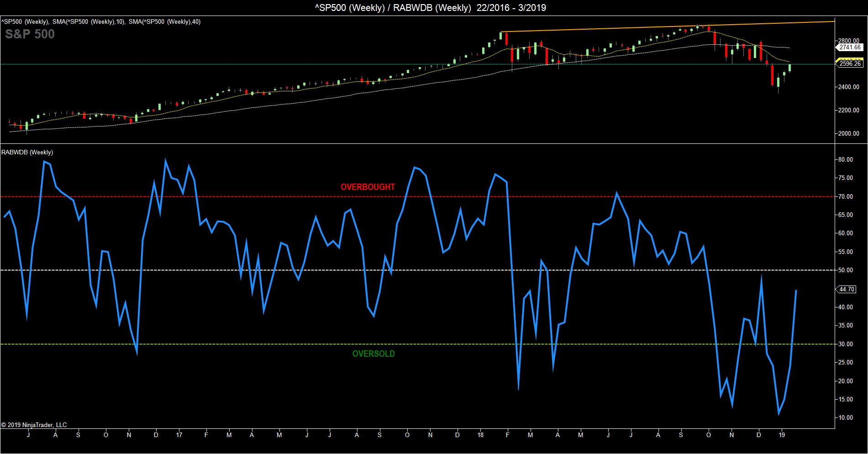Click the 19 year label on time axis
Viewport: 868px width, 454px height.
(782, 435)
